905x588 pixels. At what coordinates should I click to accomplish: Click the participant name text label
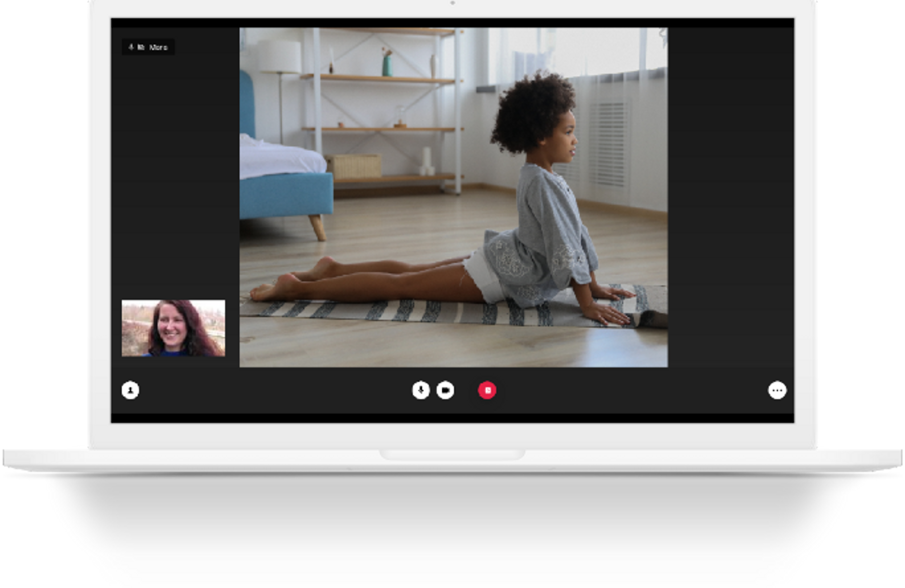point(158,47)
